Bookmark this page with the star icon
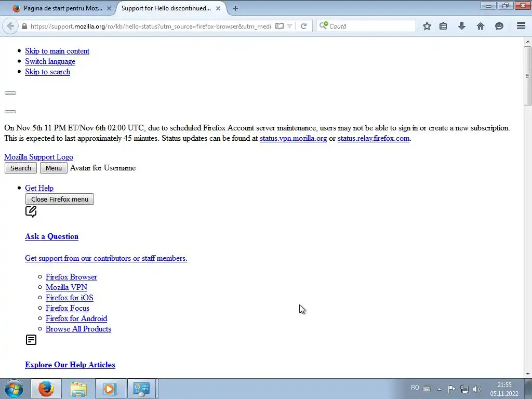 point(427,26)
